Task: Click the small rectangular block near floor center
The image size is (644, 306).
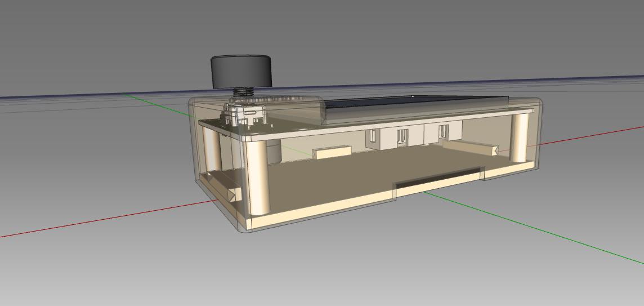Action: (332, 152)
